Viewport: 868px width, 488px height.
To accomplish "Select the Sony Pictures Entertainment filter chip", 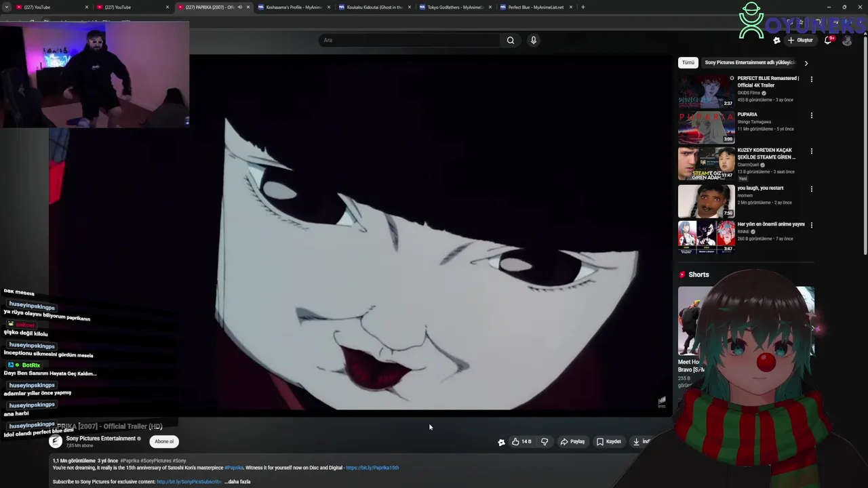I will pyautogui.click(x=749, y=62).
